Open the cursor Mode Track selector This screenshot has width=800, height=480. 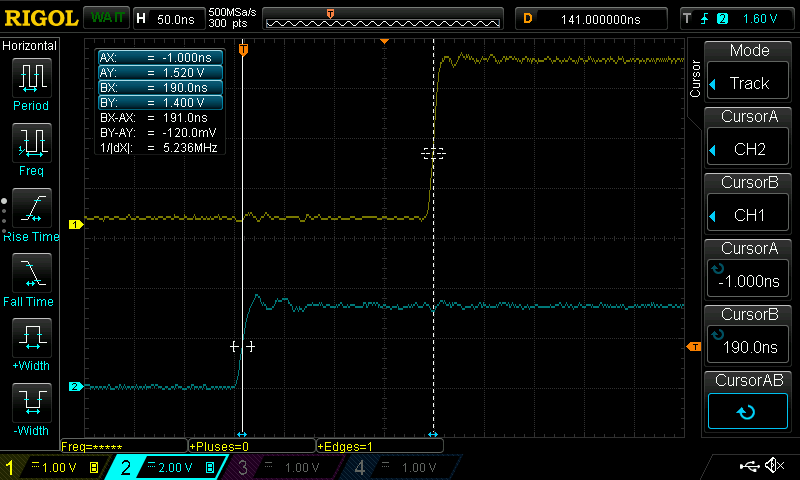click(749, 72)
